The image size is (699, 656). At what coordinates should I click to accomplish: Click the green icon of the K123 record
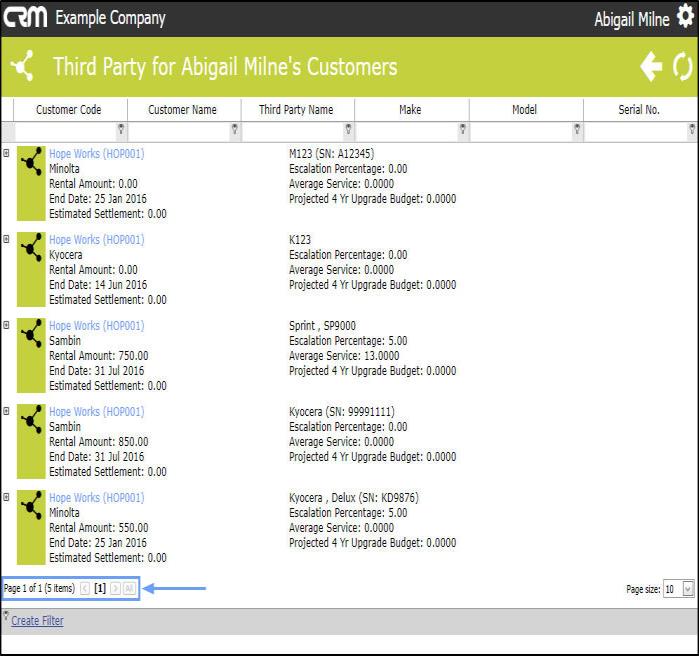click(31, 269)
